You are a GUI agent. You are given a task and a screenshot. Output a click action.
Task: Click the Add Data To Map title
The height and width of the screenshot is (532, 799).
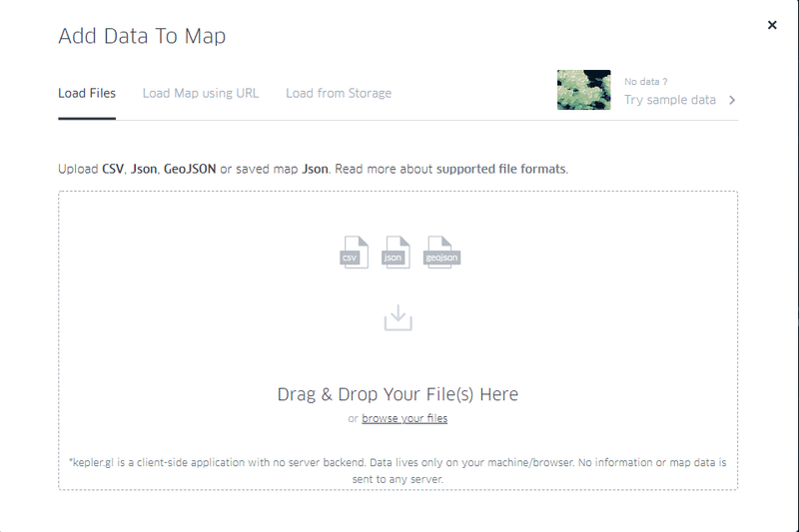[x=142, y=37]
